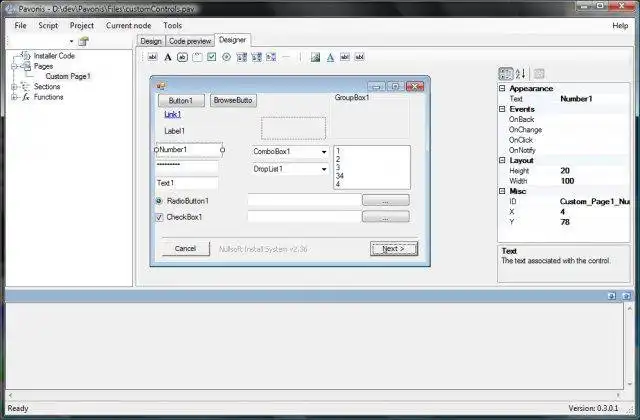This screenshot has width=640, height=420.
Task: Click the Text1 input field
Action: (187, 184)
